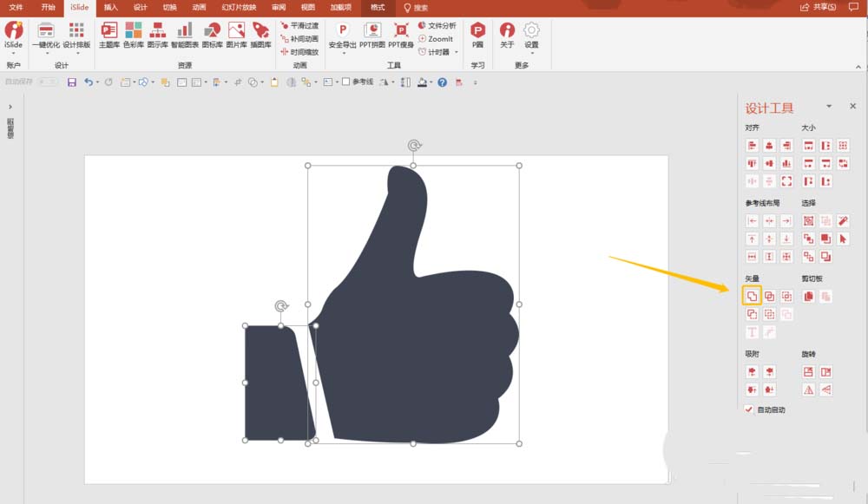This screenshot has height=504, width=868.
Task: Enable the 参考线 guides checkbox
Action: [346, 82]
